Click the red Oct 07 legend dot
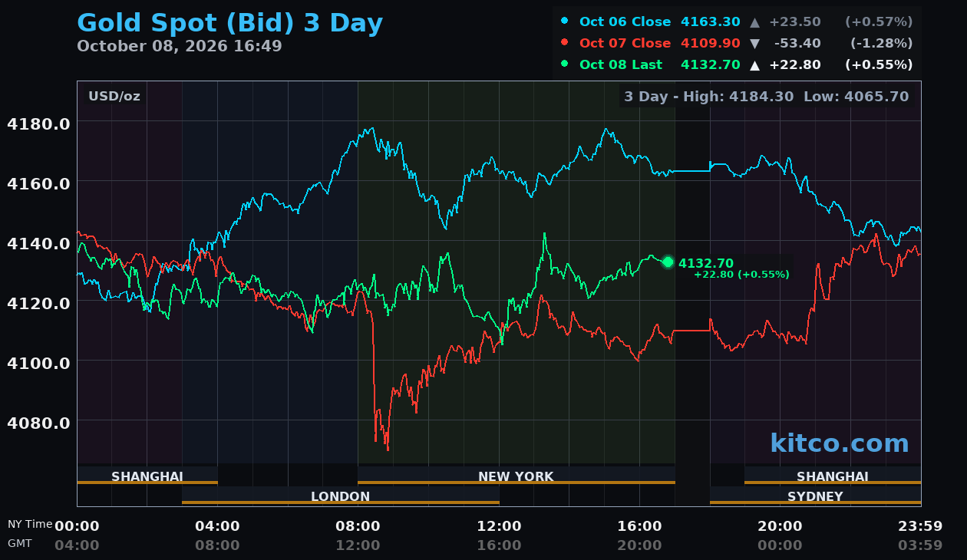This screenshot has height=560, width=967. (565, 42)
